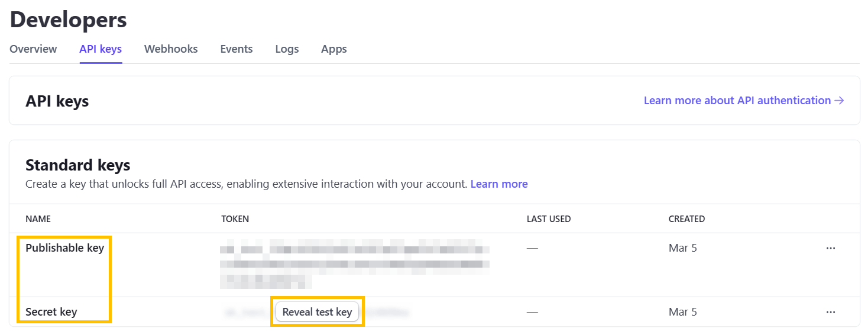Open the Secret key three-dot menu
Screen dimensions: 868x331
[x=830, y=312]
